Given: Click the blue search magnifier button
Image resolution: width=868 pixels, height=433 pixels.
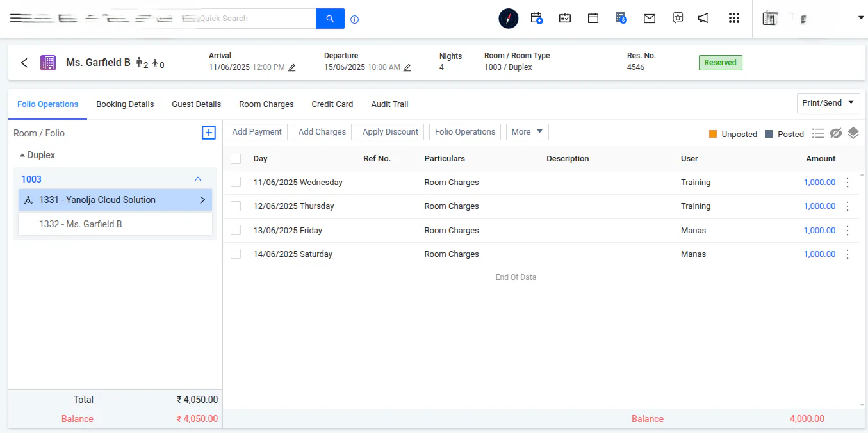Looking at the screenshot, I should point(330,19).
